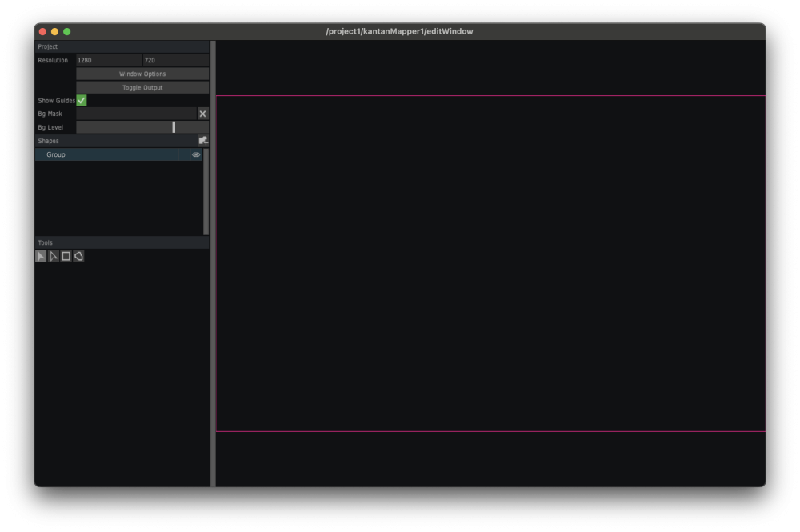
Task: Choose the rectangle shape tool
Action: (66, 257)
